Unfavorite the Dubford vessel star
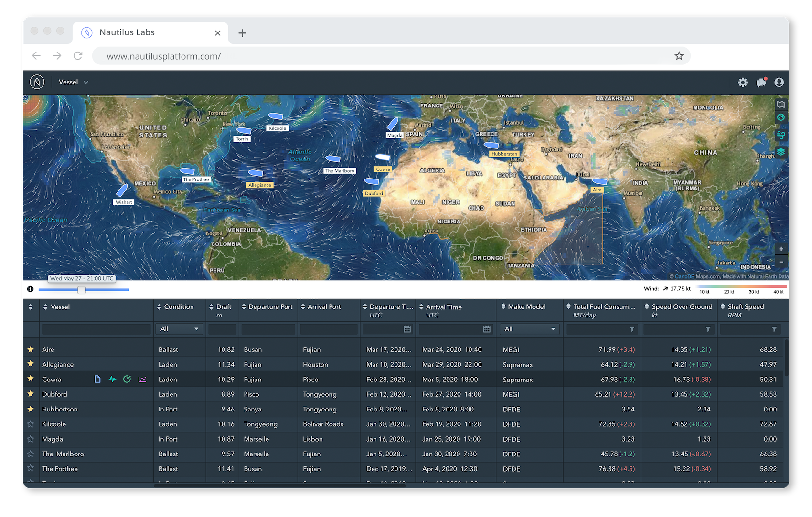The height and width of the screenshot is (517, 812). (x=31, y=394)
